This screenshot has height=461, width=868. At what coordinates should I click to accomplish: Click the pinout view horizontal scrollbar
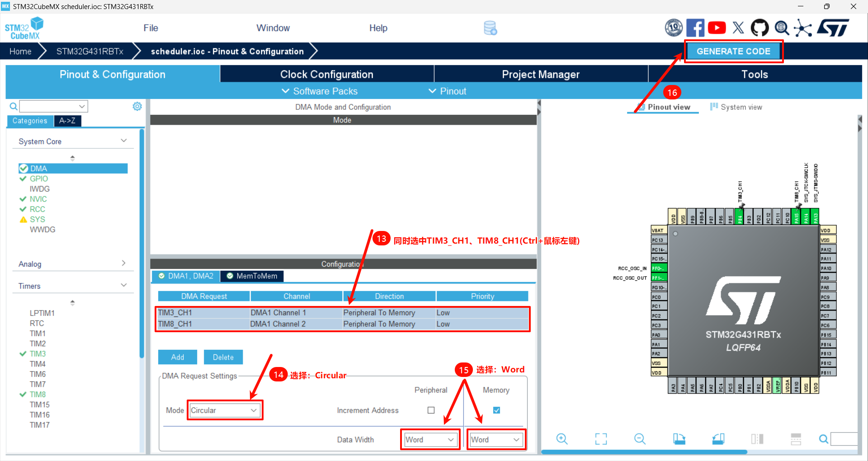pyautogui.click(x=644, y=452)
